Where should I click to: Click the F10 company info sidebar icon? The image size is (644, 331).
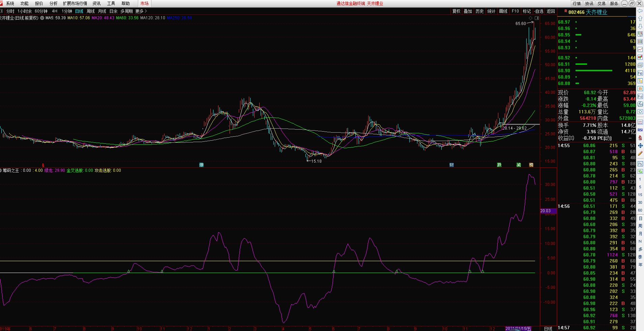point(640,73)
